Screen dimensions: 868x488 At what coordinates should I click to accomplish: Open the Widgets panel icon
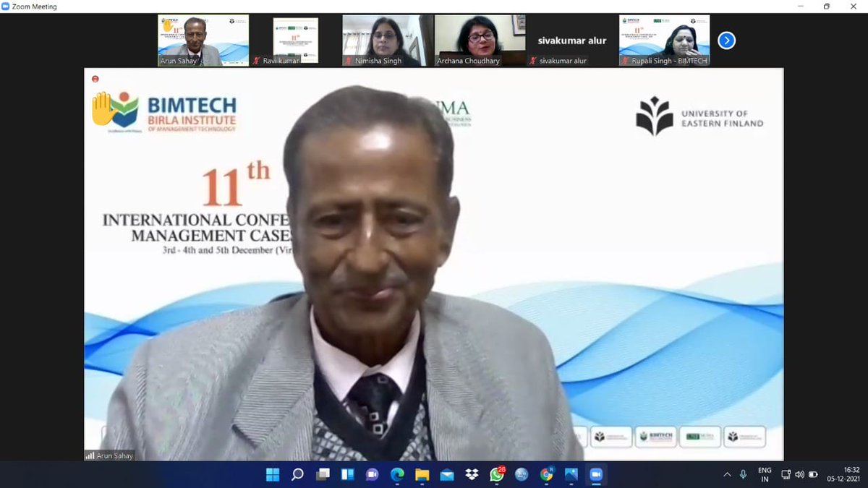click(x=347, y=475)
